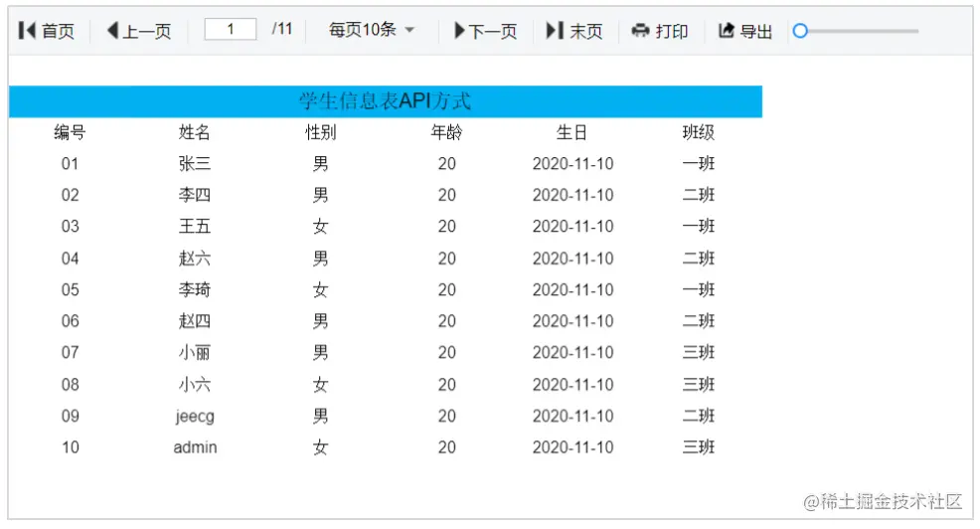The width and height of the screenshot is (980, 529).
Task: Click the 学生信息表API方式 title bar
Action: click(386, 101)
